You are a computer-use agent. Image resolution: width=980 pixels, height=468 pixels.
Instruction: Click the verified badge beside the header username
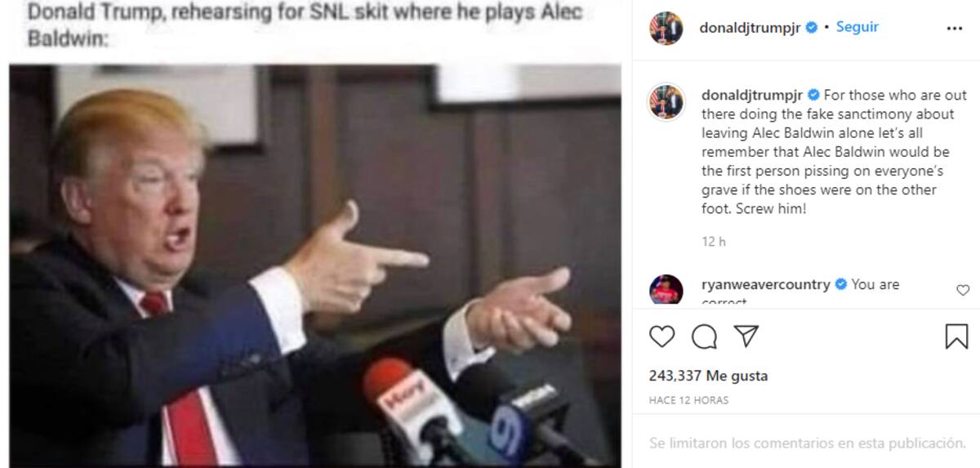[x=812, y=28]
